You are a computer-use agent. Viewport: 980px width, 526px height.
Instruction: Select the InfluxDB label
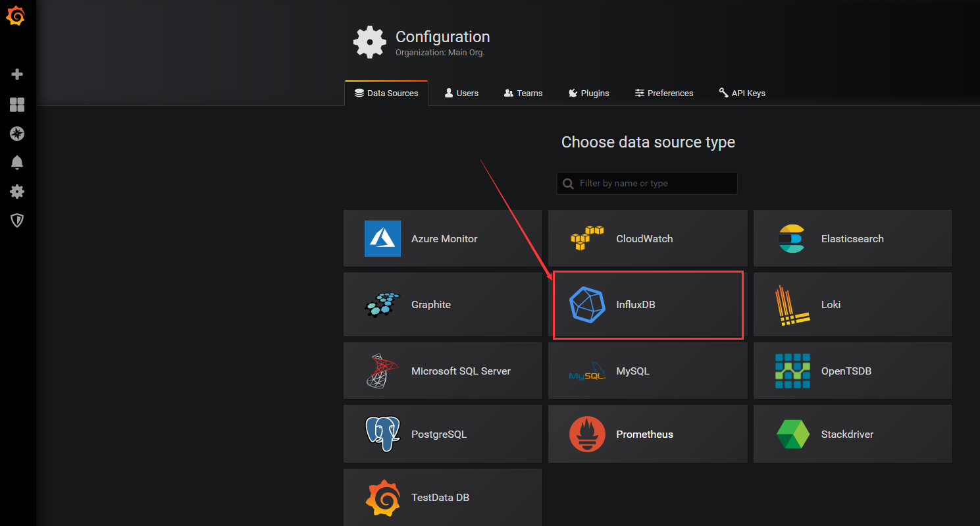[636, 305]
